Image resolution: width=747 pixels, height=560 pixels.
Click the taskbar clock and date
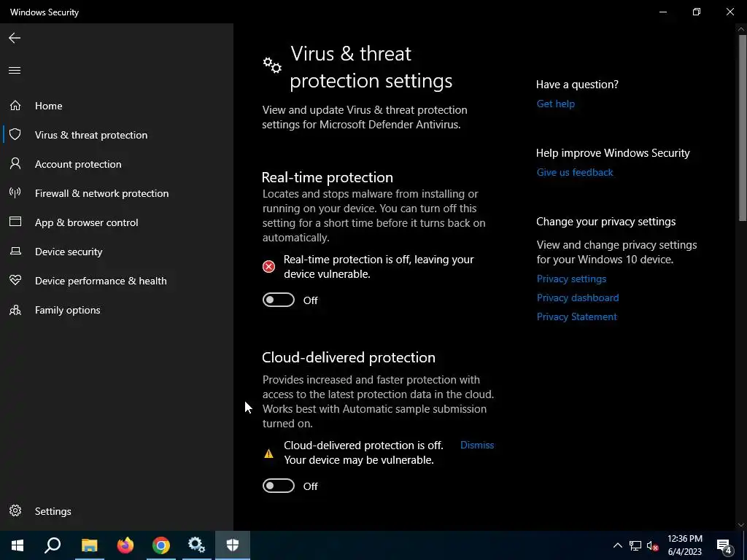684,545
